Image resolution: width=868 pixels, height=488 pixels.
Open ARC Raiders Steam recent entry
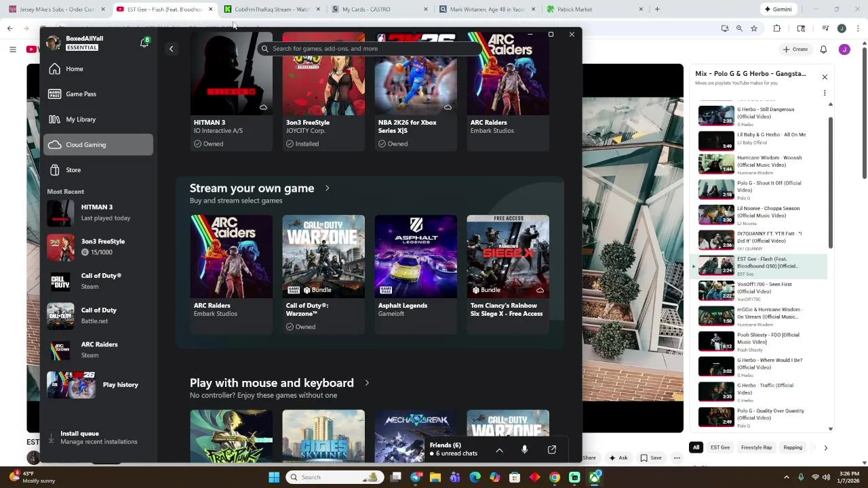98,350
